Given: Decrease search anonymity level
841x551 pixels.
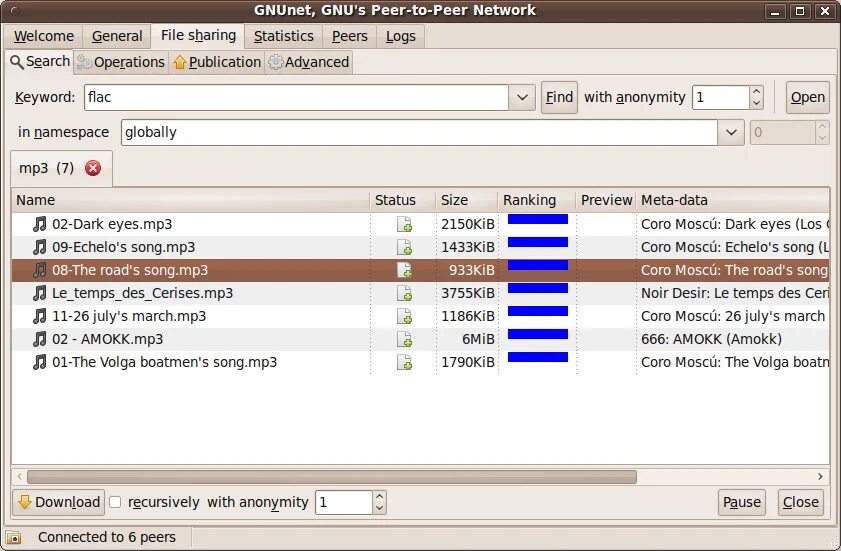Looking at the screenshot, I should pyautogui.click(x=756, y=103).
